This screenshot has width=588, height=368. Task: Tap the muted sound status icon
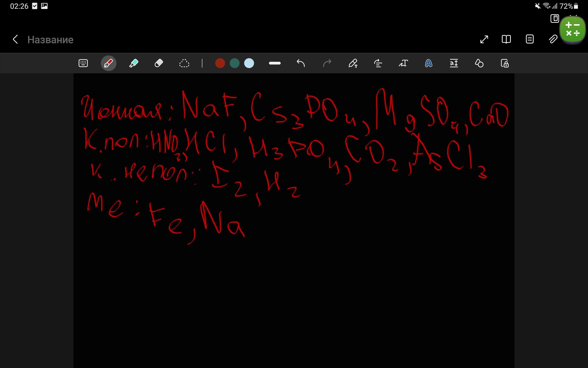coord(538,6)
